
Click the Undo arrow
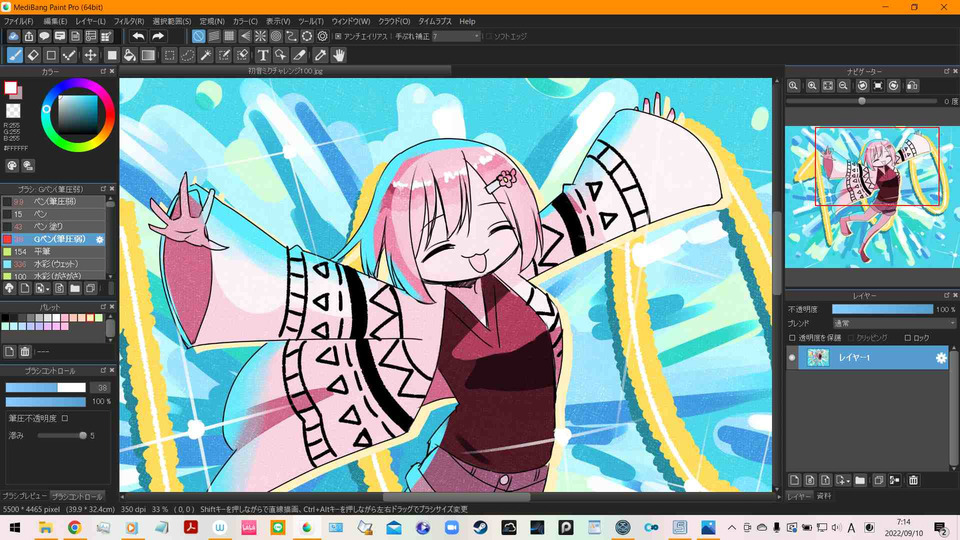[139, 36]
